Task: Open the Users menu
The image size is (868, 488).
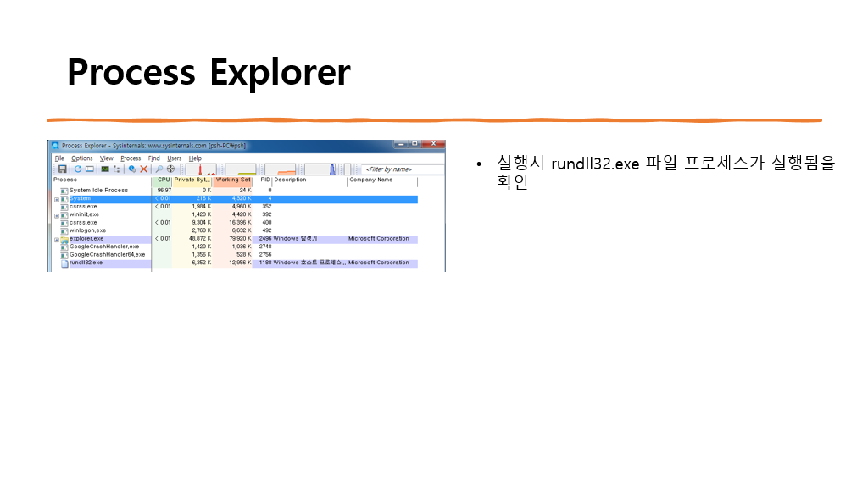Action: (x=175, y=158)
